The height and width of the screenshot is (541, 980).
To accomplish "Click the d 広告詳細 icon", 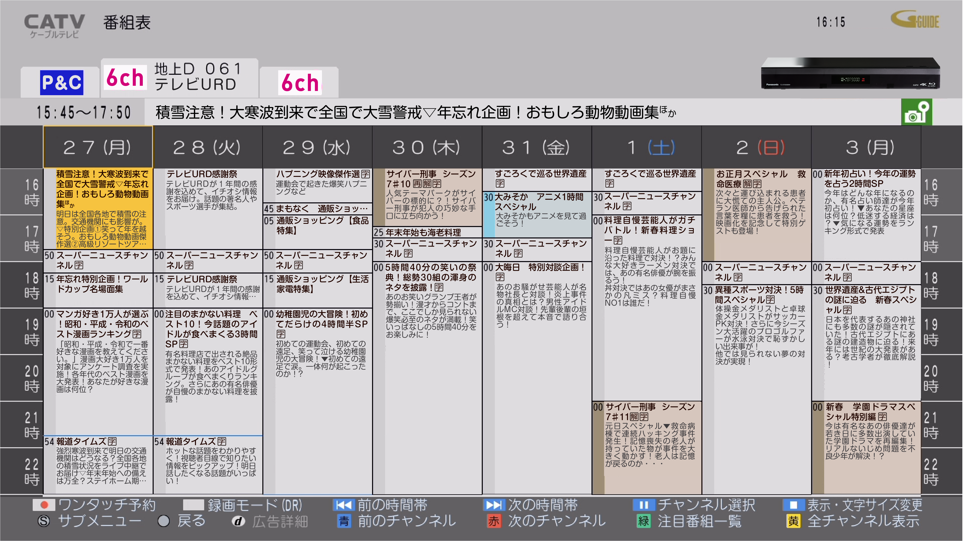I will (238, 521).
